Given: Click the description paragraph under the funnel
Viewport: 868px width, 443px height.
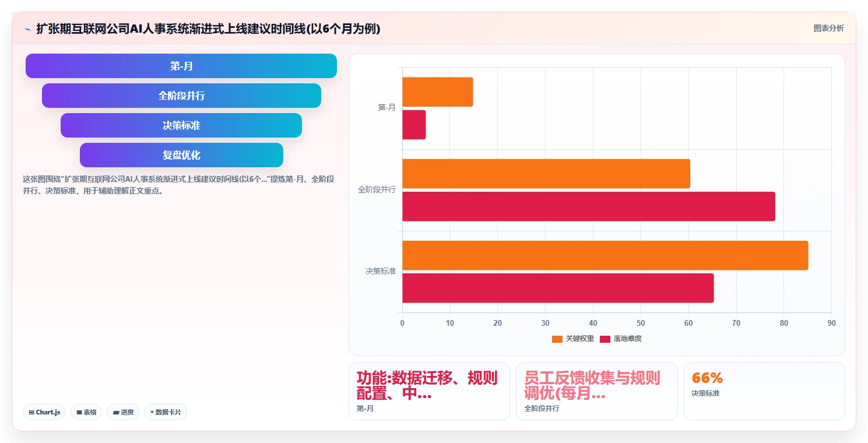Looking at the screenshot, I should point(178,185).
